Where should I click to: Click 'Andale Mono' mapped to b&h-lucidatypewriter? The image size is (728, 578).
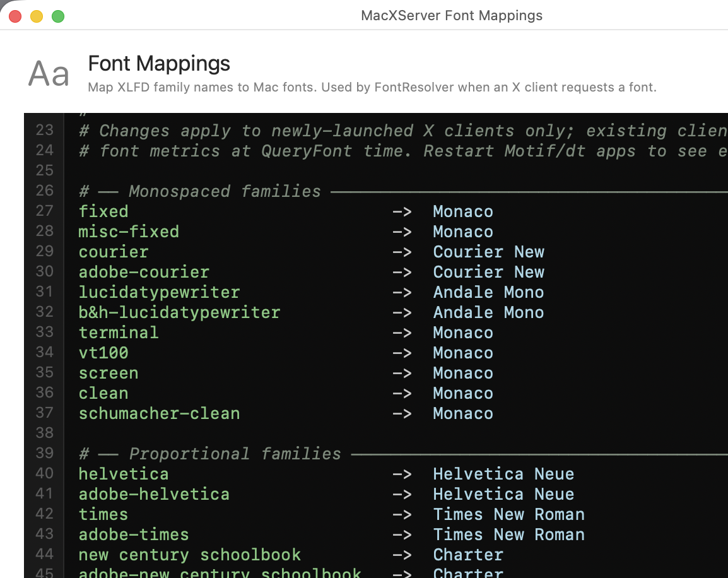pos(488,312)
